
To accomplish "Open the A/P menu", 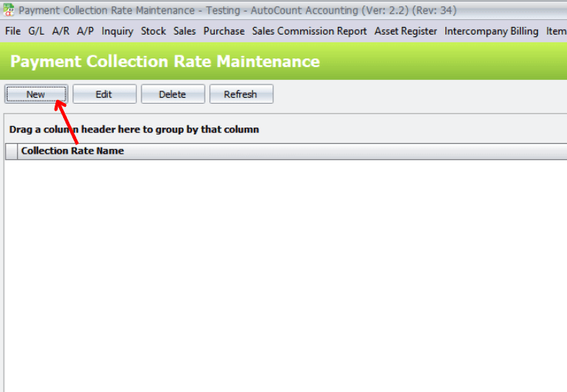I will click(85, 31).
